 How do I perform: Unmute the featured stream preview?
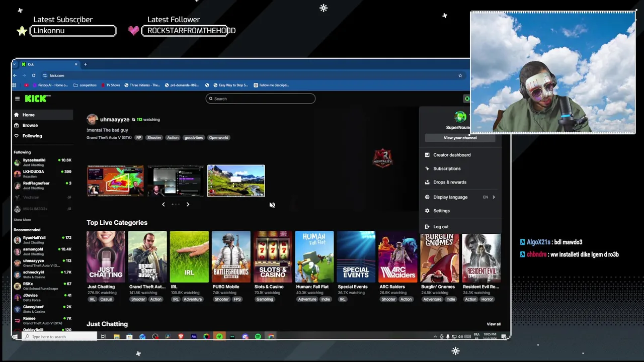click(x=272, y=205)
